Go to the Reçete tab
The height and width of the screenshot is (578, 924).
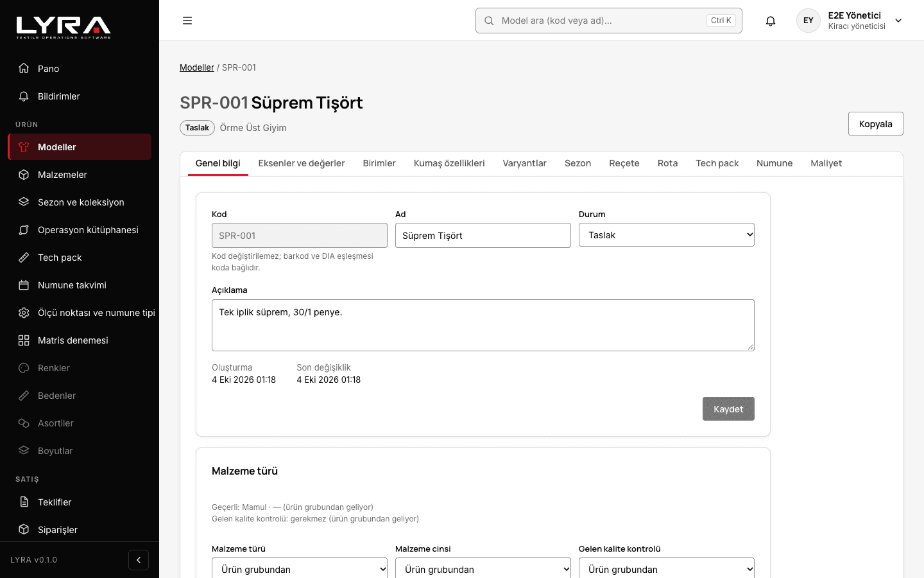pos(624,163)
